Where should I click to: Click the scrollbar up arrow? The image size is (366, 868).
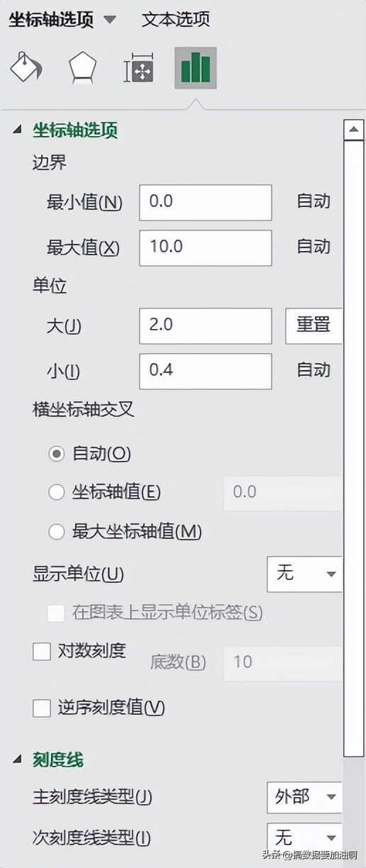[x=353, y=130]
